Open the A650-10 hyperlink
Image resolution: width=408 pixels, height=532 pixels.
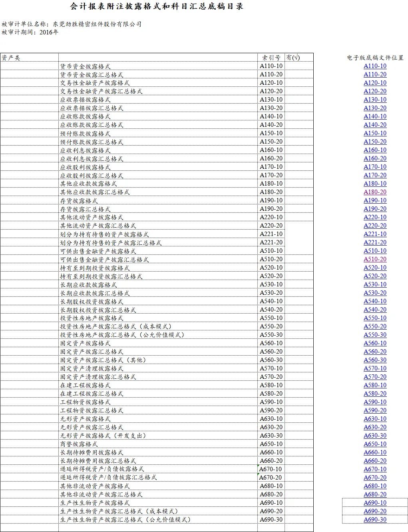point(375,444)
